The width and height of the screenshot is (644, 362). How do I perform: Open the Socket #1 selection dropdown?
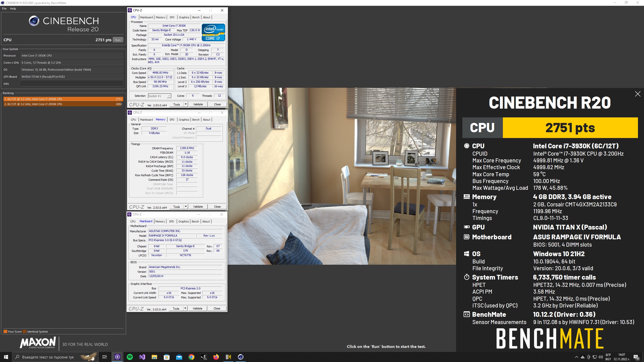(x=159, y=96)
